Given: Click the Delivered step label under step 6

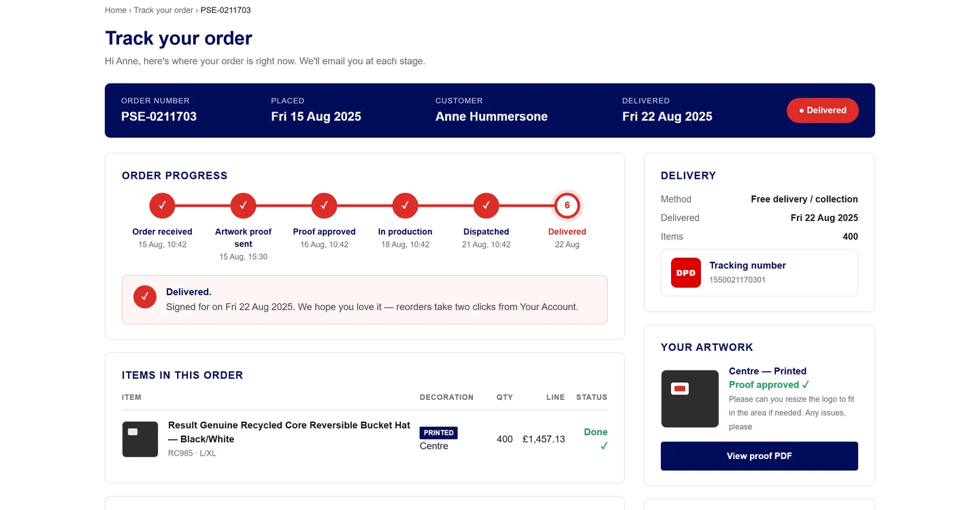Looking at the screenshot, I should click(x=567, y=232).
